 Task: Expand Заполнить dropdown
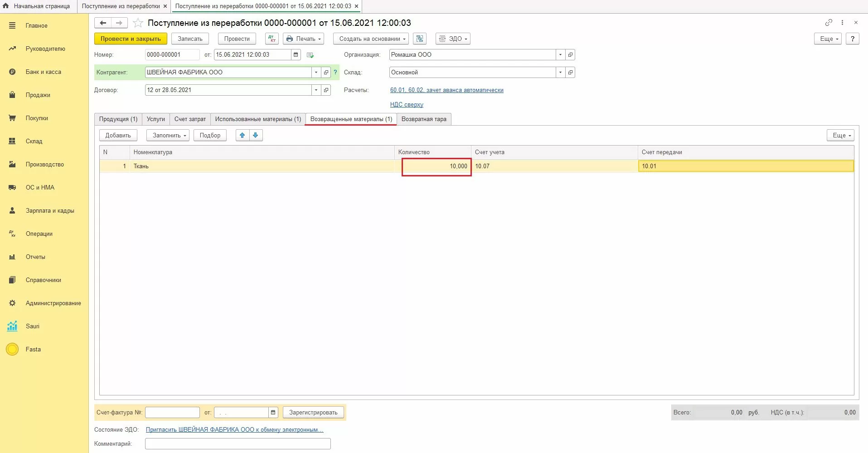click(x=168, y=135)
